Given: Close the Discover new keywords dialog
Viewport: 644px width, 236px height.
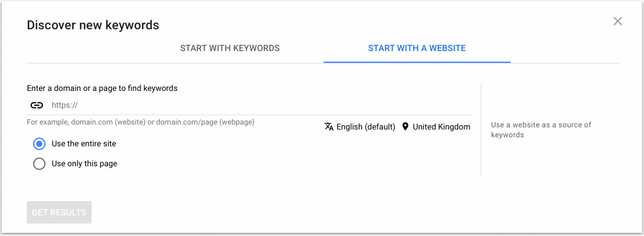Looking at the screenshot, I should (x=618, y=21).
